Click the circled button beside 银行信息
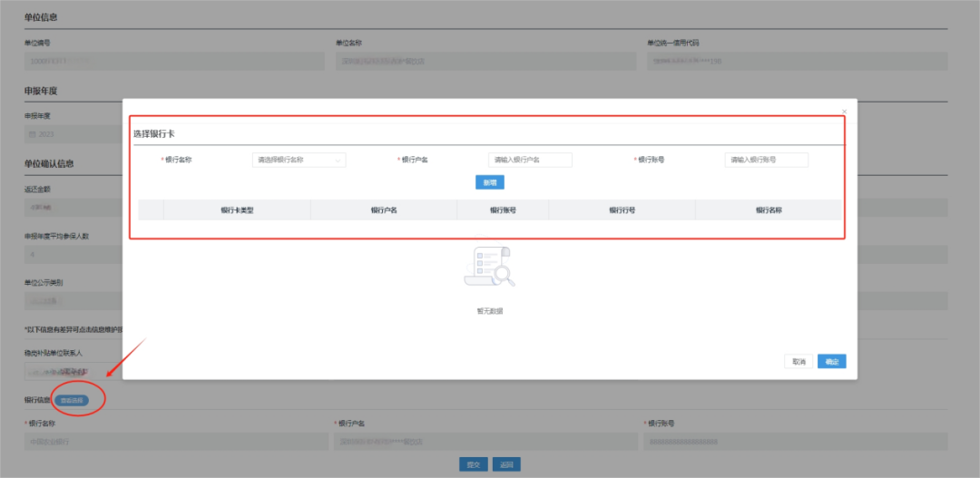 tap(71, 400)
